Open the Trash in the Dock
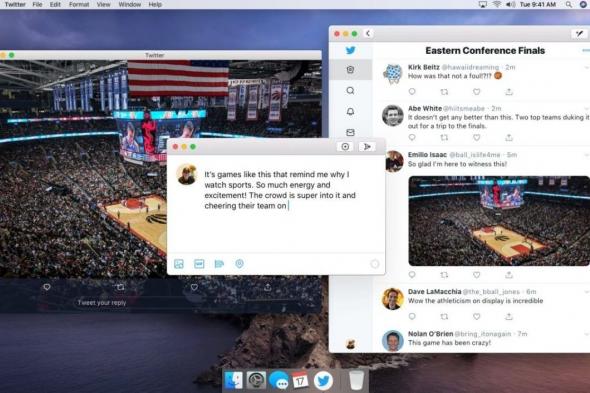 [x=356, y=381]
